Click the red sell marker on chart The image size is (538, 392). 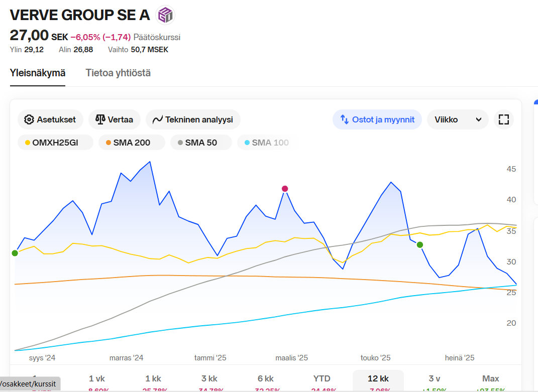(285, 189)
